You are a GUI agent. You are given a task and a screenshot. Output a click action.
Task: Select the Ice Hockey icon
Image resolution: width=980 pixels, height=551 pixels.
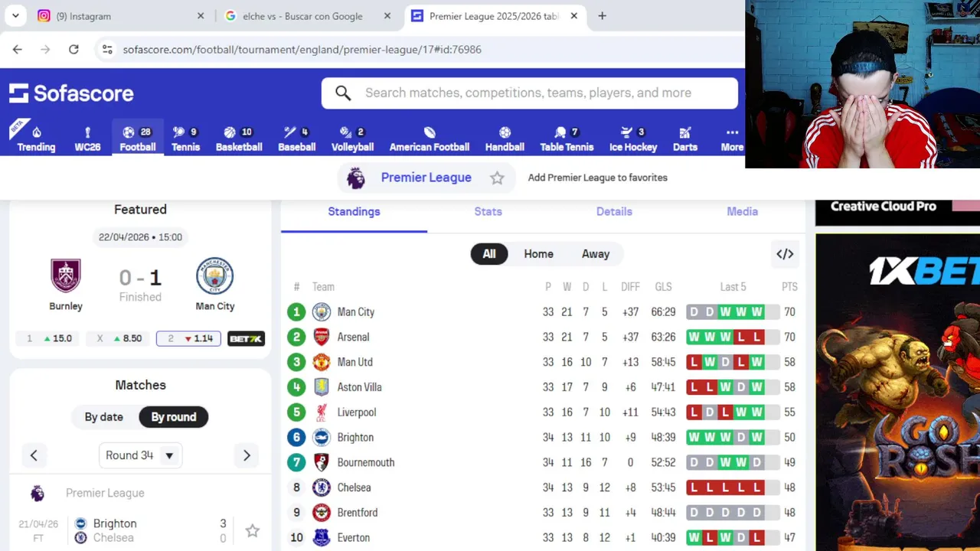[633, 139]
